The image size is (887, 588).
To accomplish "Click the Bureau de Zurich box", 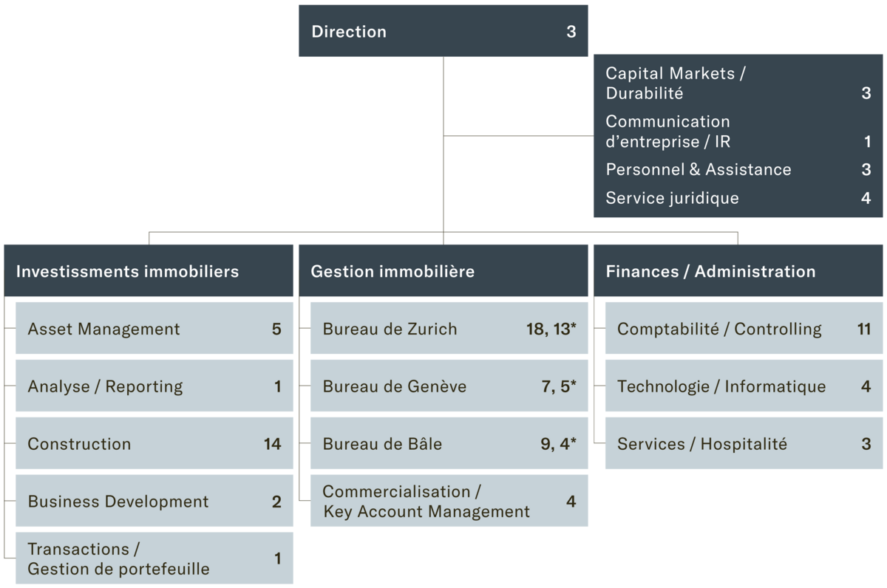I will [449, 329].
